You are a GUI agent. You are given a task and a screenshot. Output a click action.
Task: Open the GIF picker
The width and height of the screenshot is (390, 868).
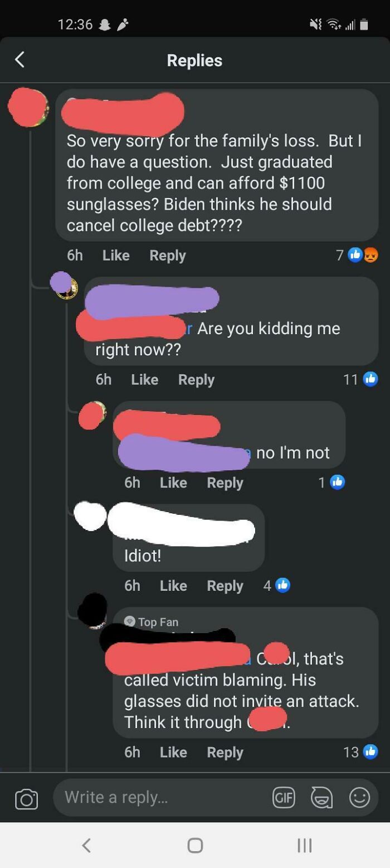pyautogui.click(x=283, y=798)
